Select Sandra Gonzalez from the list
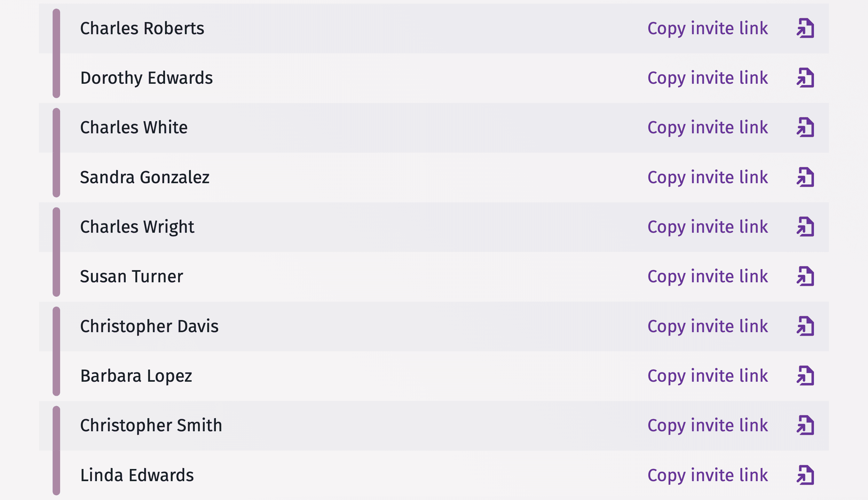 click(x=145, y=176)
